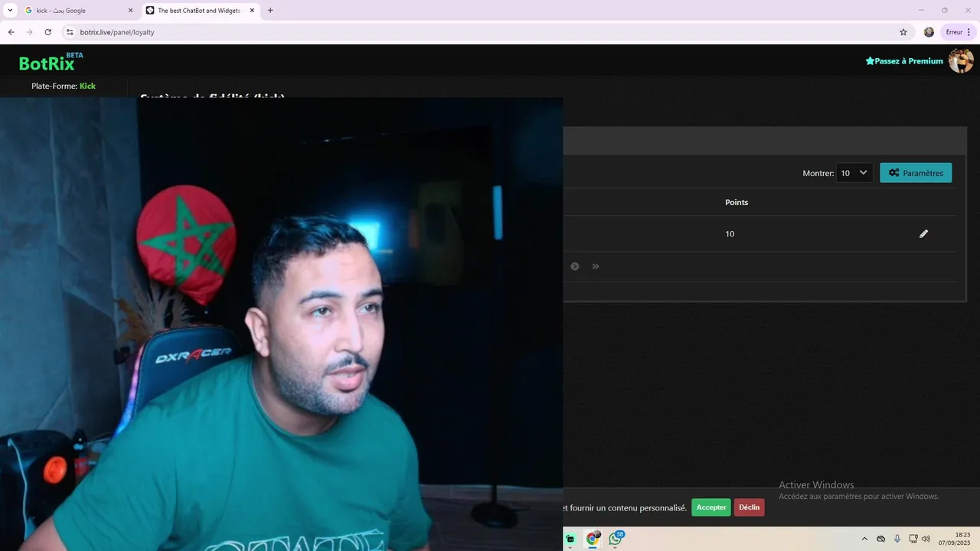
Task: Open the user avatar menu in BotRix header
Action: [x=961, y=60]
